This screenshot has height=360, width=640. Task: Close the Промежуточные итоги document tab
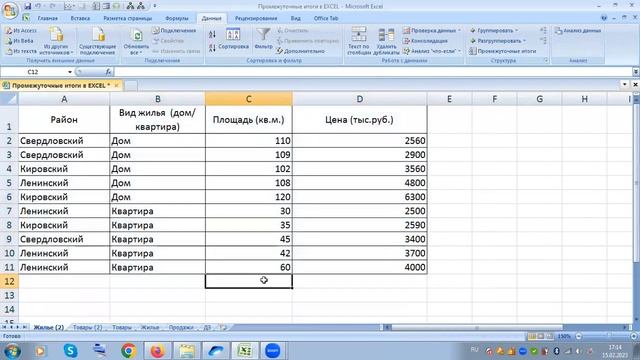116,85
